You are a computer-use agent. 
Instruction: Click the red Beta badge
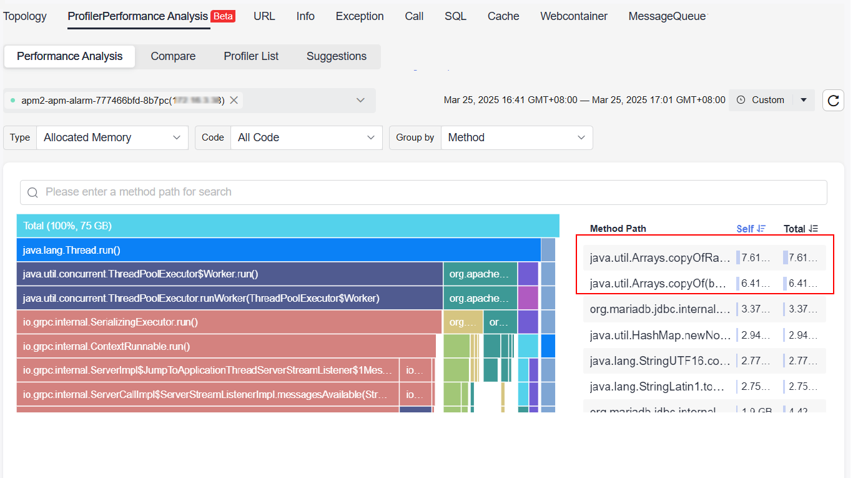(x=223, y=16)
